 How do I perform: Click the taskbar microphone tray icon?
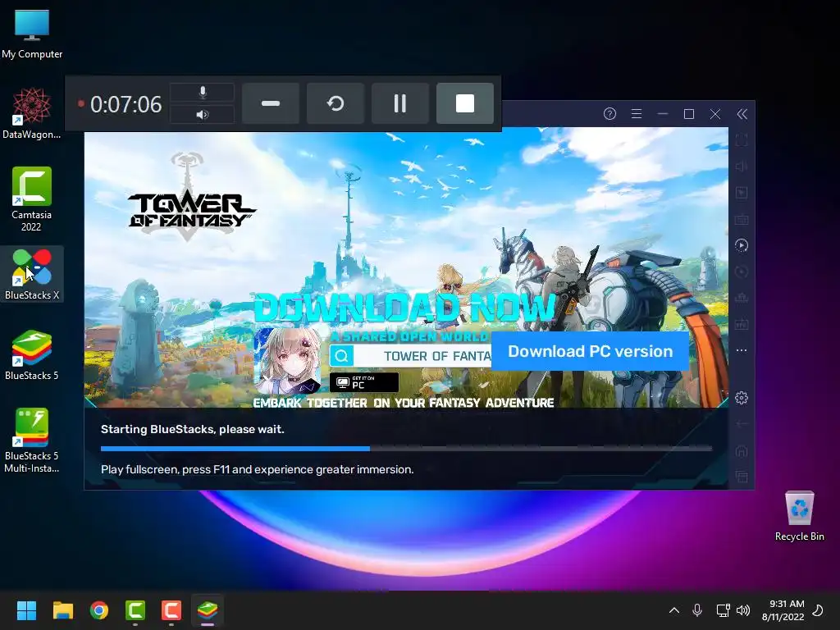pos(697,610)
